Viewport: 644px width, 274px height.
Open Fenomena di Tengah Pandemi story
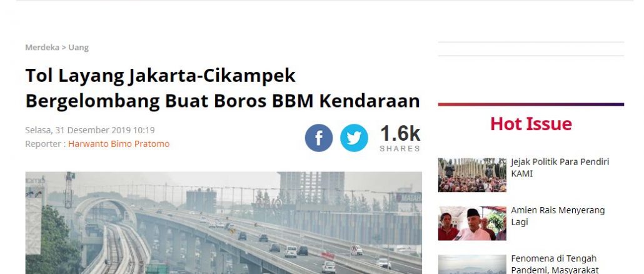(555, 264)
